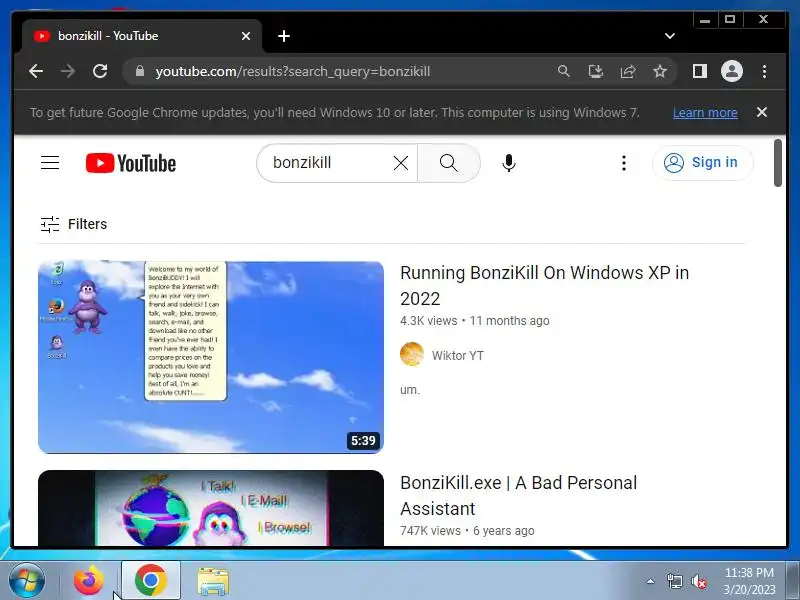Click the 4.3K views metadata text
Screen dimensions: 800x600
coord(429,321)
